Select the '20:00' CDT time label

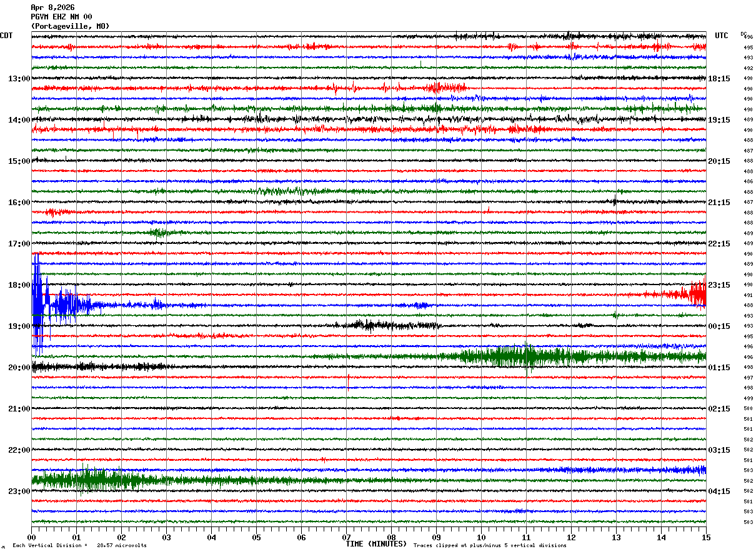(x=19, y=368)
